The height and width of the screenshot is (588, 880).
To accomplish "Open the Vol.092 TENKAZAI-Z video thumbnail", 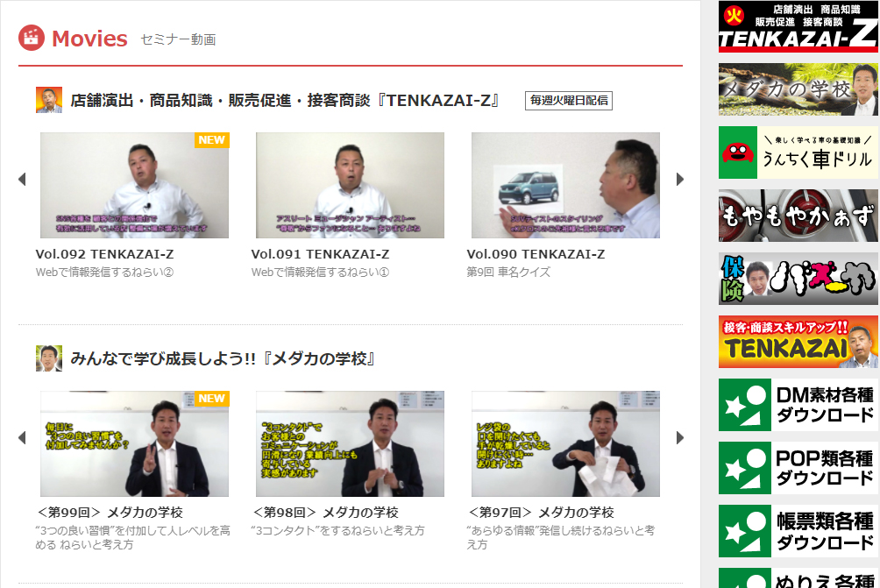I will point(135,185).
